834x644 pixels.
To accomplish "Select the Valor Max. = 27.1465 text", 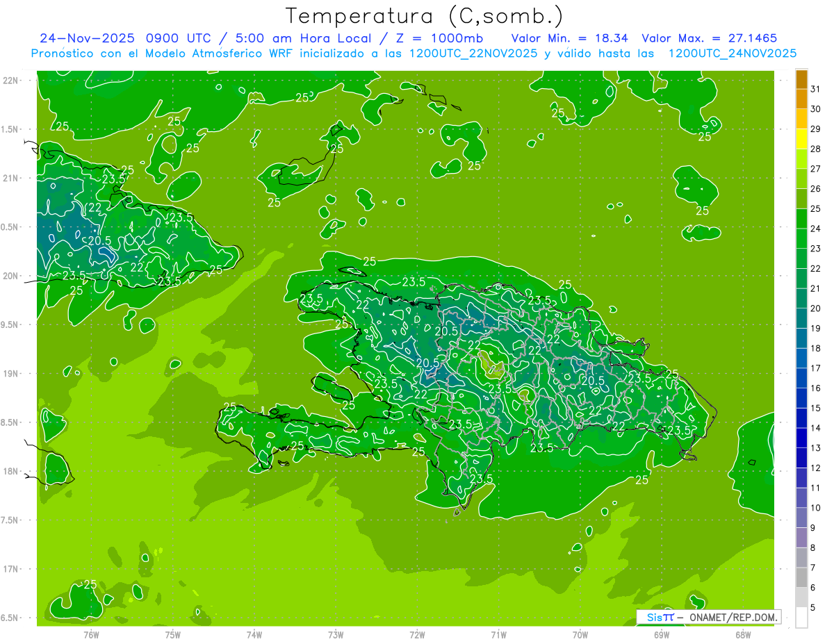I will 709,38.
